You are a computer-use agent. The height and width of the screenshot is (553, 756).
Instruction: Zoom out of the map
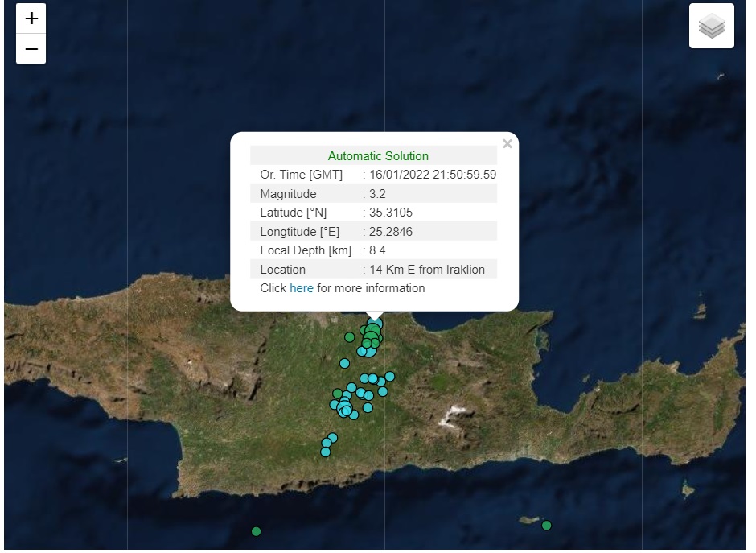pos(31,49)
